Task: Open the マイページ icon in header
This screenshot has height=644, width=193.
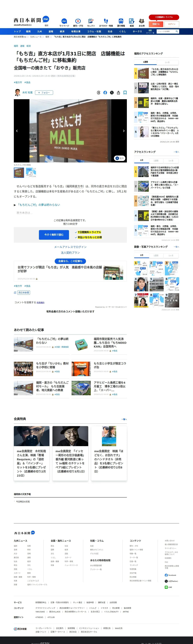Action: click(x=64, y=22)
